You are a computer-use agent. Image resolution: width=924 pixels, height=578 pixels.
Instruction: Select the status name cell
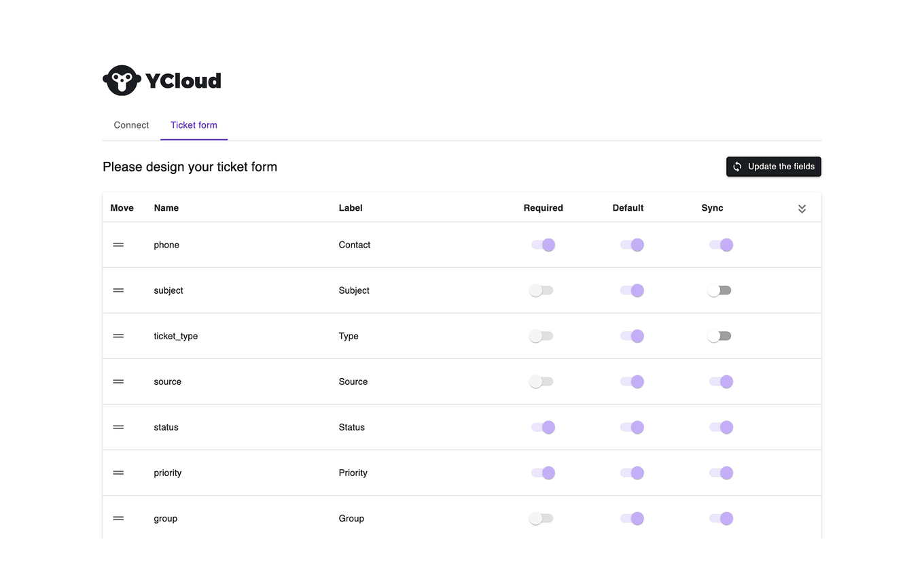click(166, 427)
